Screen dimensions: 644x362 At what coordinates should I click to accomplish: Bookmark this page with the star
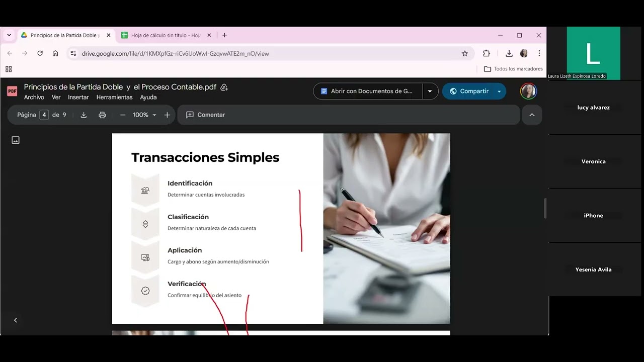pyautogui.click(x=465, y=53)
